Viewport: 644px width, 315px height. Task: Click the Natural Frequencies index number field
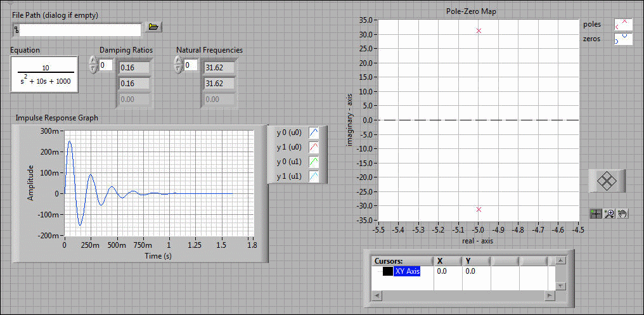click(x=191, y=65)
